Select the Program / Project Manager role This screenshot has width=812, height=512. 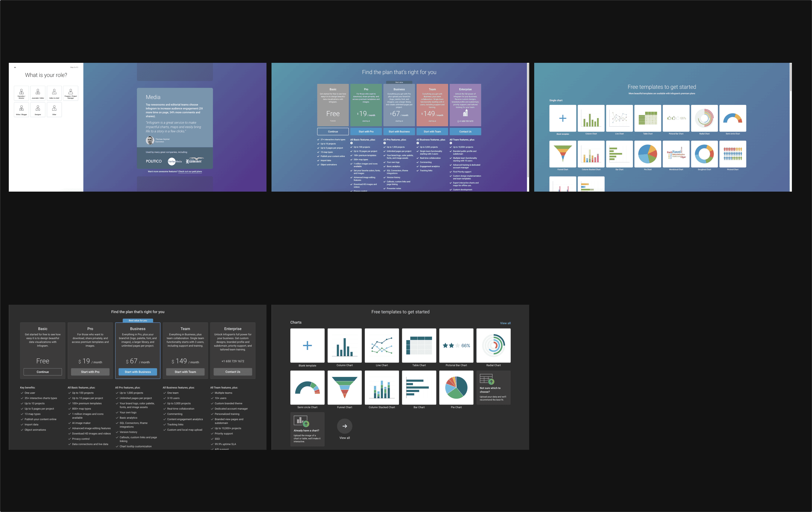[x=70, y=93]
